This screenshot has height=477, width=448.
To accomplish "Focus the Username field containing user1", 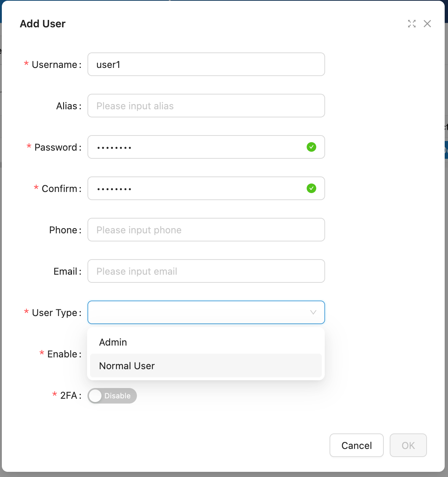I will click(206, 65).
